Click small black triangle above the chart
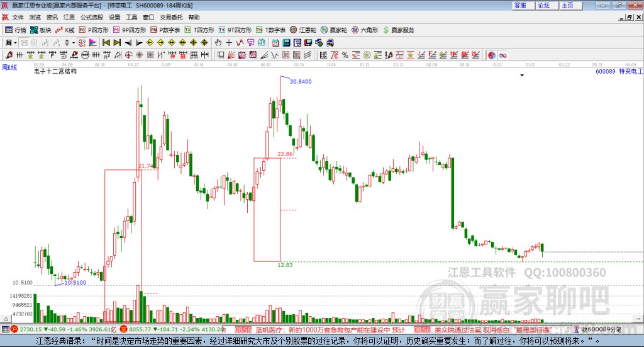644x347 pixels. pos(522,75)
